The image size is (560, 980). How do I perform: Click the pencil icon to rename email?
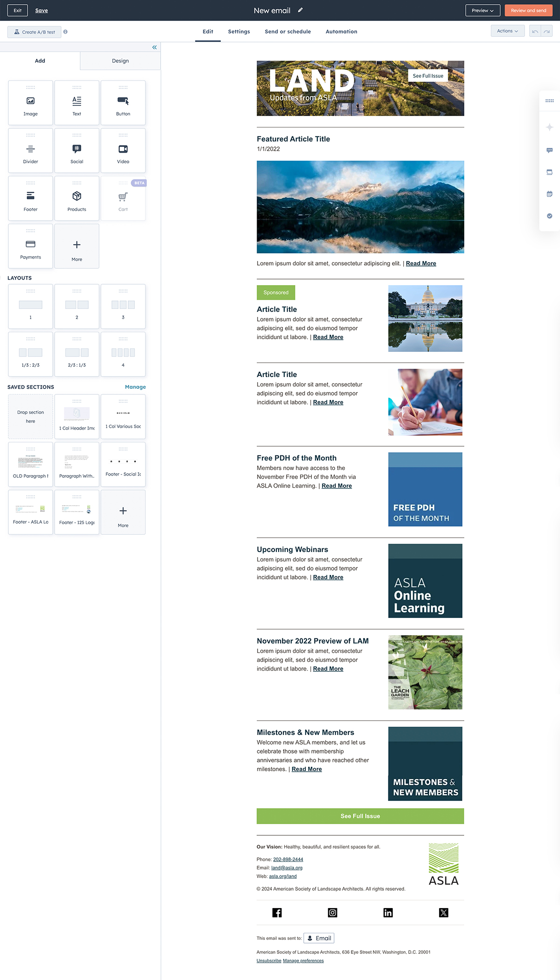tap(301, 10)
